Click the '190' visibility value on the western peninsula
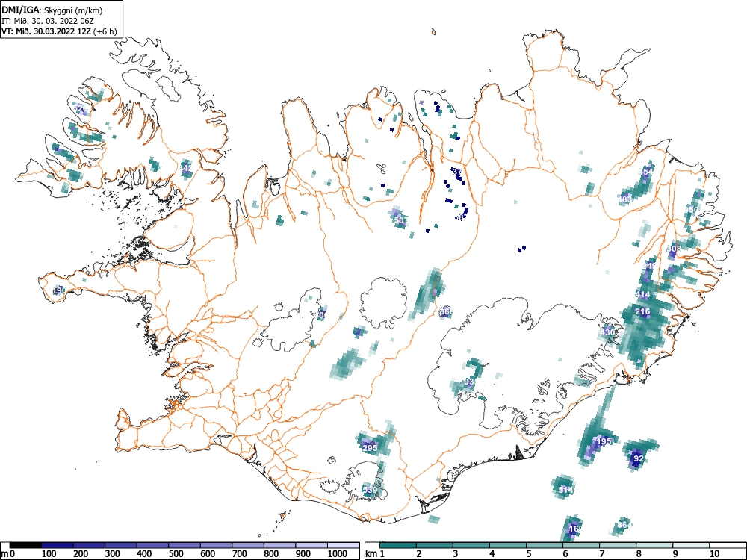747x560 pixels. click(x=60, y=290)
